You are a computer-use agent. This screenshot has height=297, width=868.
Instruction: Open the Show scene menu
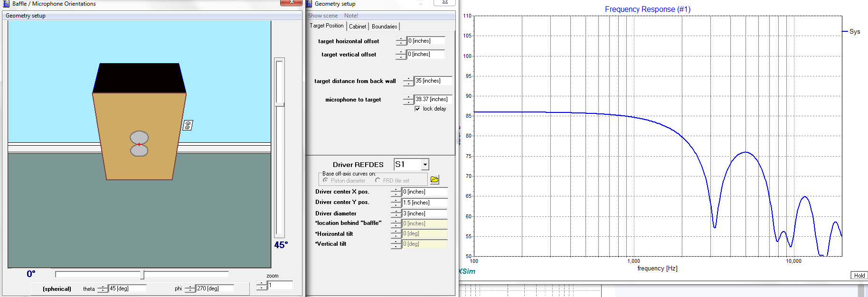(323, 16)
